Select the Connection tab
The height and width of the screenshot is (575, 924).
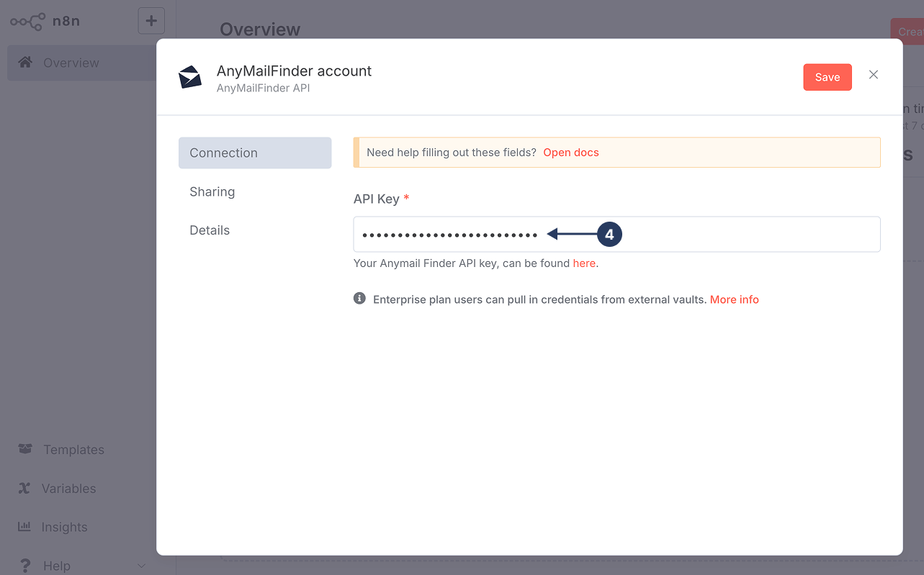tap(223, 153)
